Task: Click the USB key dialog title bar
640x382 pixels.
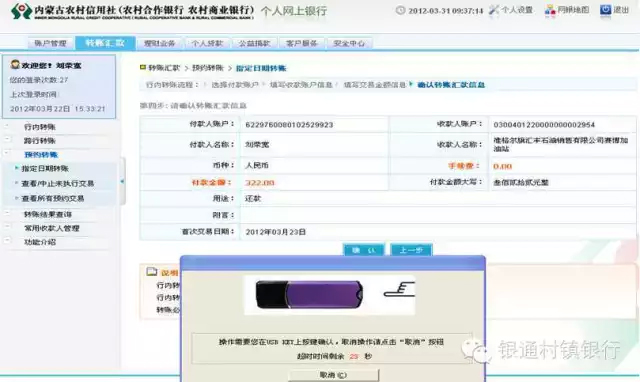Action: [333, 263]
